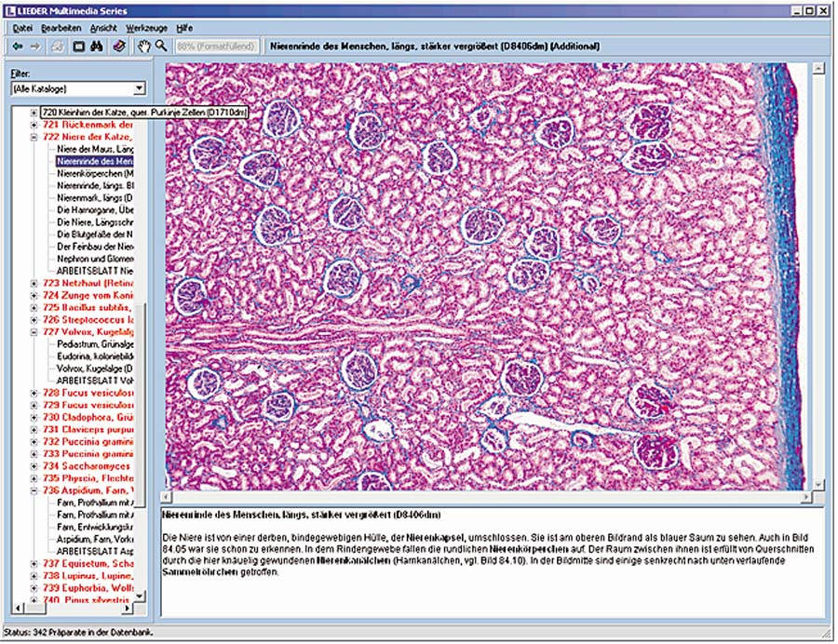Open the Datei menu
The width and height of the screenshot is (838, 644).
point(22,28)
